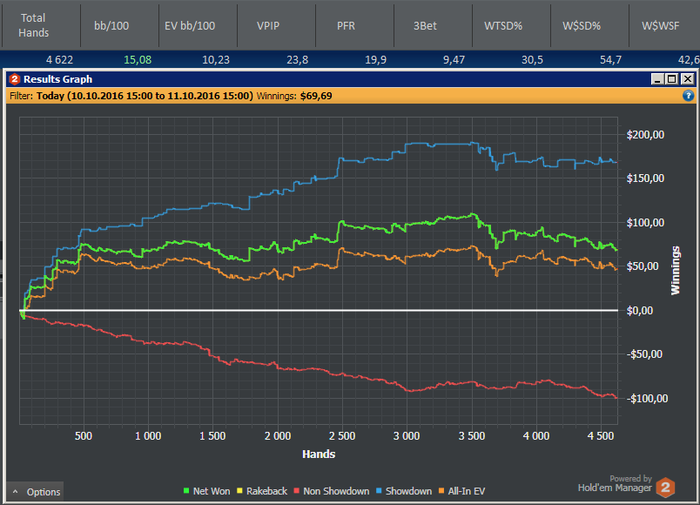Click the -$100,00 y-axis label
This screenshot has width=700, height=505.
point(647,398)
